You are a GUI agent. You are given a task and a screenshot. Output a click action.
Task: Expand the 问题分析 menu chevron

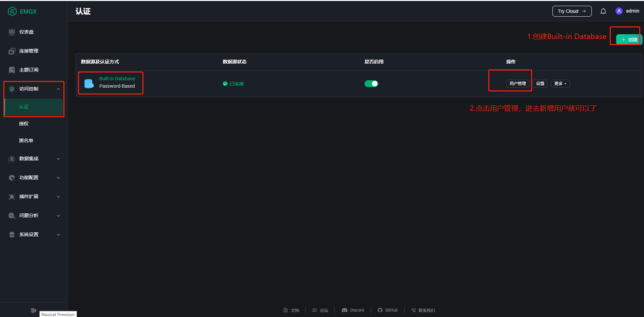click(58, 216)
